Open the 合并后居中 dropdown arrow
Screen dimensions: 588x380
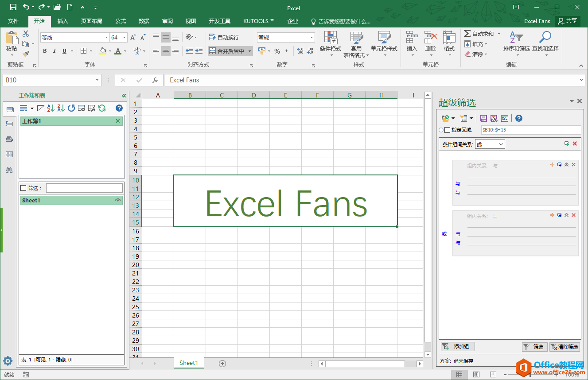[249, 51]
